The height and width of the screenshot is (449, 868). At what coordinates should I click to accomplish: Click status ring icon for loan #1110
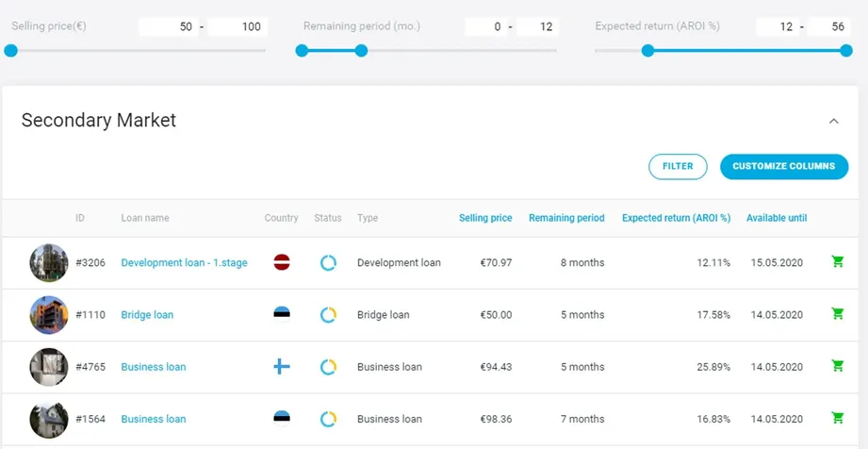328,315
